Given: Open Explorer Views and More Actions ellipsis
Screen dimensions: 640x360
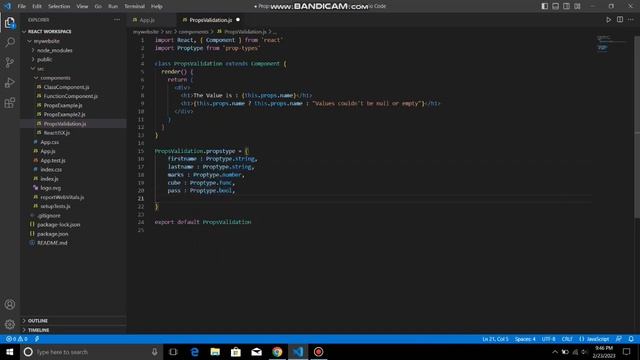Looking at the screenshot, I should (117, 20).
